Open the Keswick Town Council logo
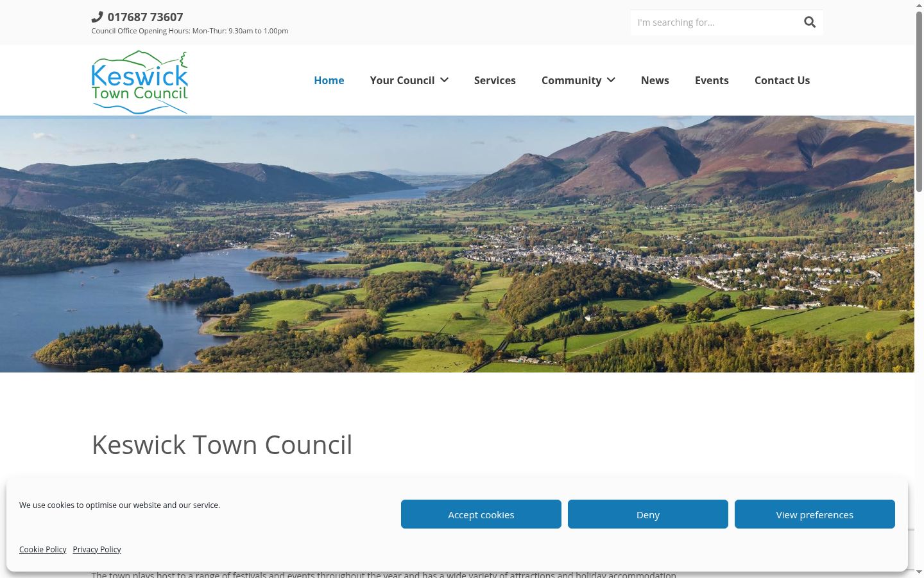Screen dimensions: 924x578 coord(140,82)
